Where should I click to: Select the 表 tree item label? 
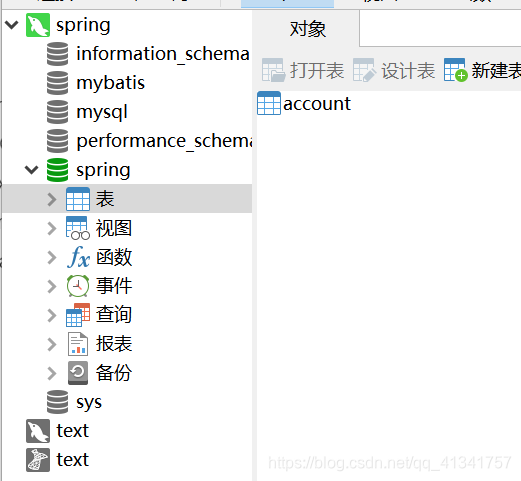point(105,199)
